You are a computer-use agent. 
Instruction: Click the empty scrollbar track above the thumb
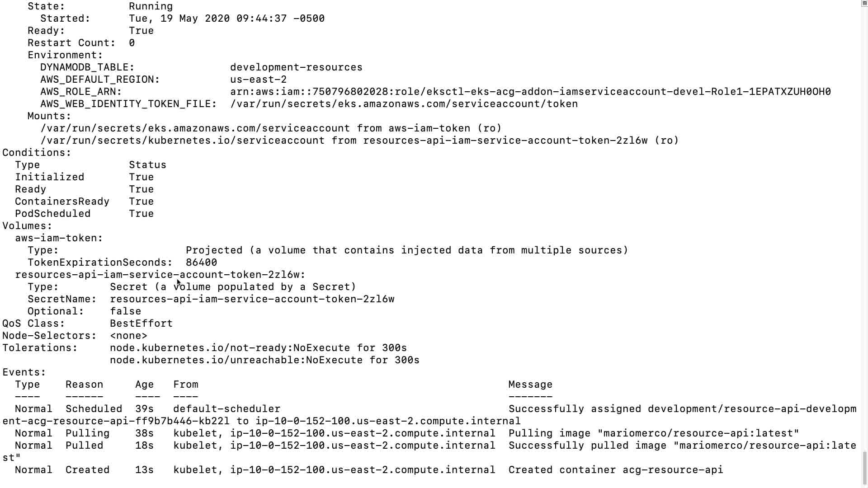tap(864, 226)
